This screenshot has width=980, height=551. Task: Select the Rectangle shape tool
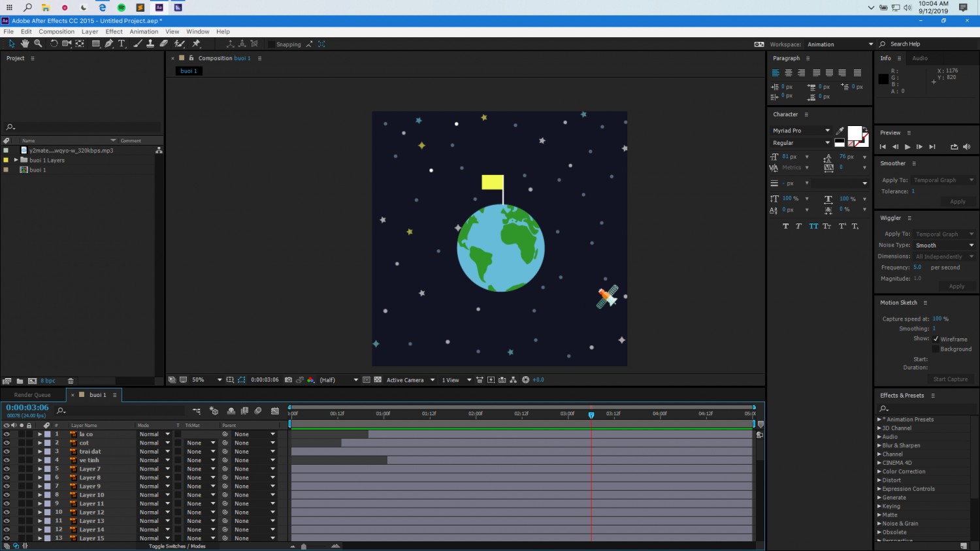click(x=95, y=44)
